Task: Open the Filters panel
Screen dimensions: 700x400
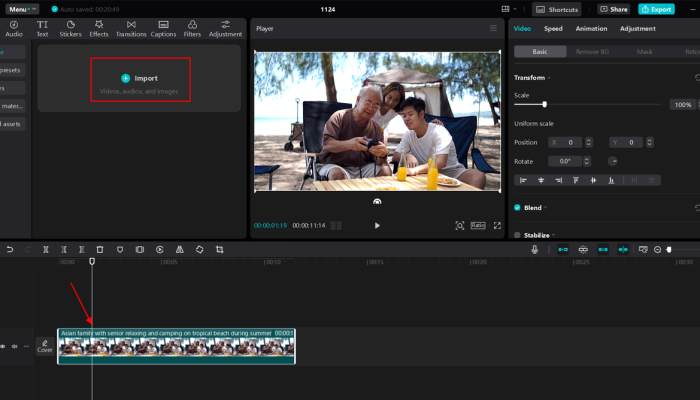Action: tap(192, 27)
